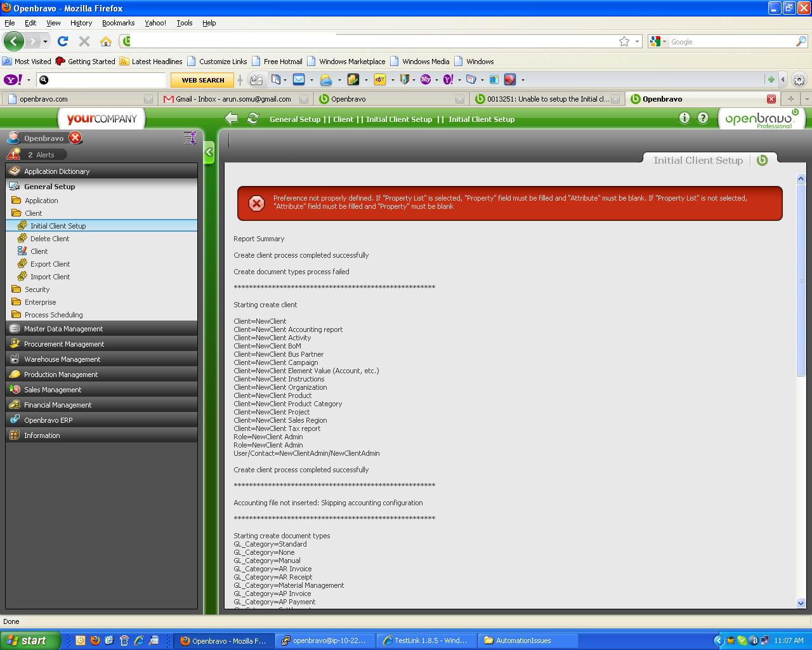Click the vertical scrollbar down arrow
The image size is (812, 650).
801,603
